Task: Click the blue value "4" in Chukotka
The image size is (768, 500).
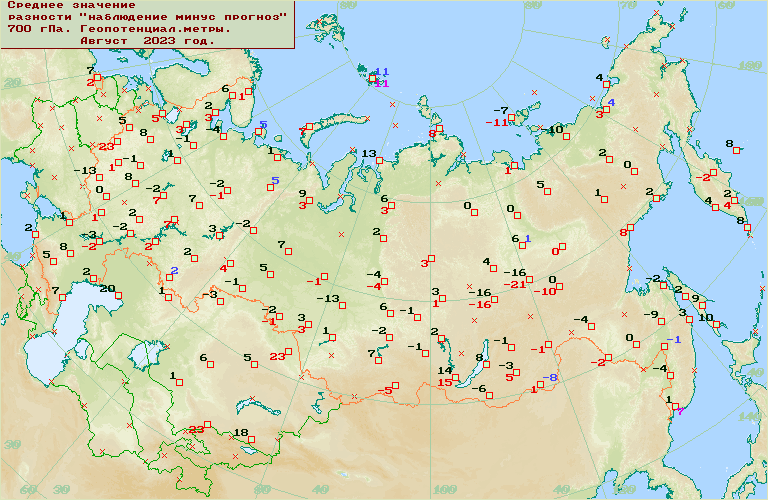Action: tap(611, 103)
